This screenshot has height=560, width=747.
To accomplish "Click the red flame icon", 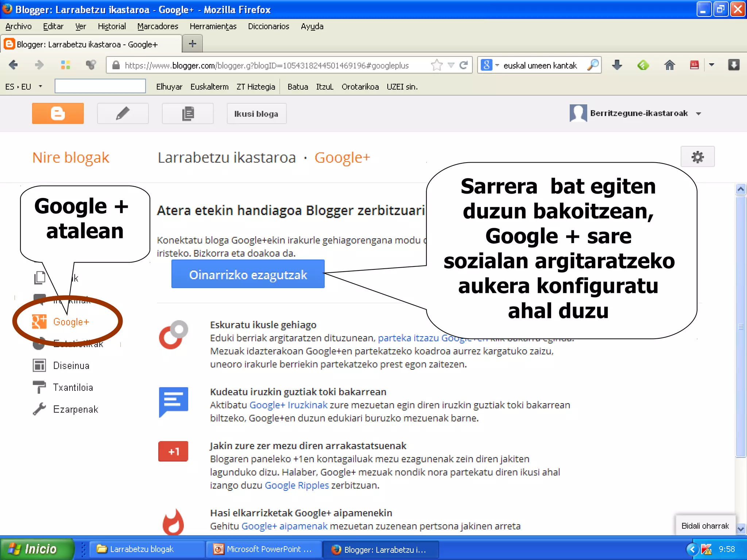I will [x=173, y=522].
